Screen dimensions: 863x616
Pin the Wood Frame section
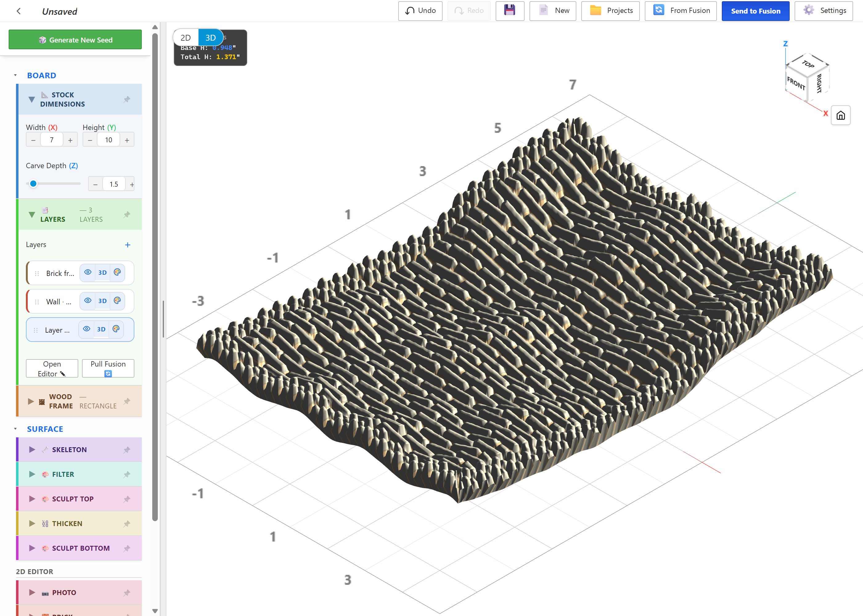pos(127,401)
